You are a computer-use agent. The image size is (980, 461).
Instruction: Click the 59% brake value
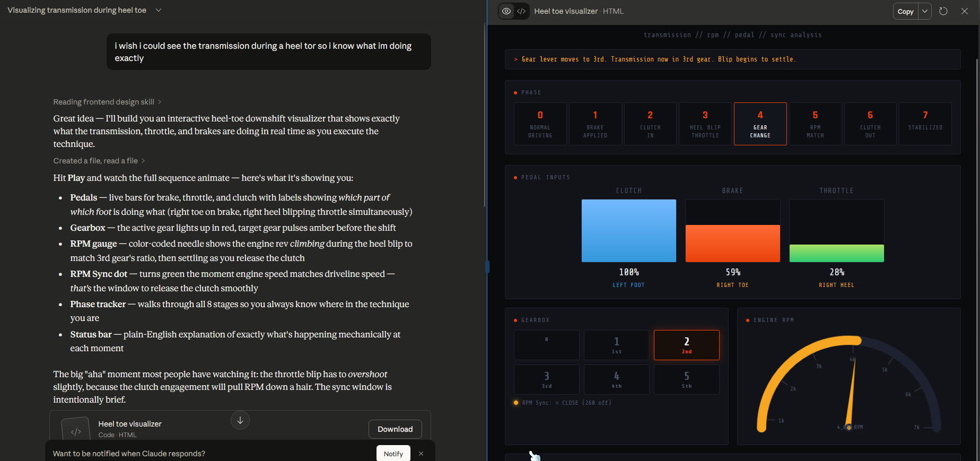(x=733, y=272)
